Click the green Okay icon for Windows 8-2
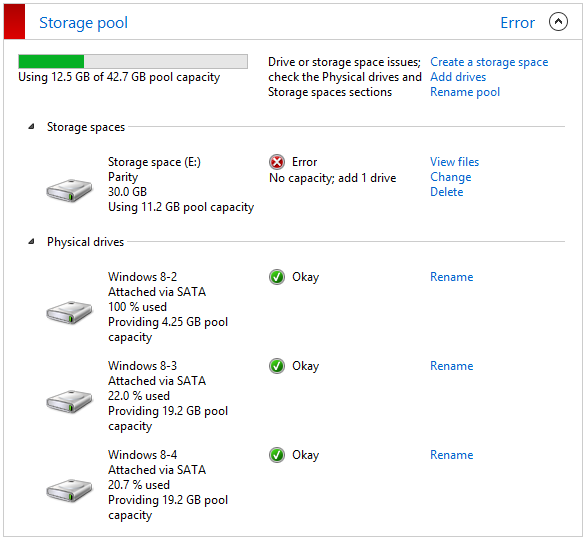The image size is (588, 542). 277,277
